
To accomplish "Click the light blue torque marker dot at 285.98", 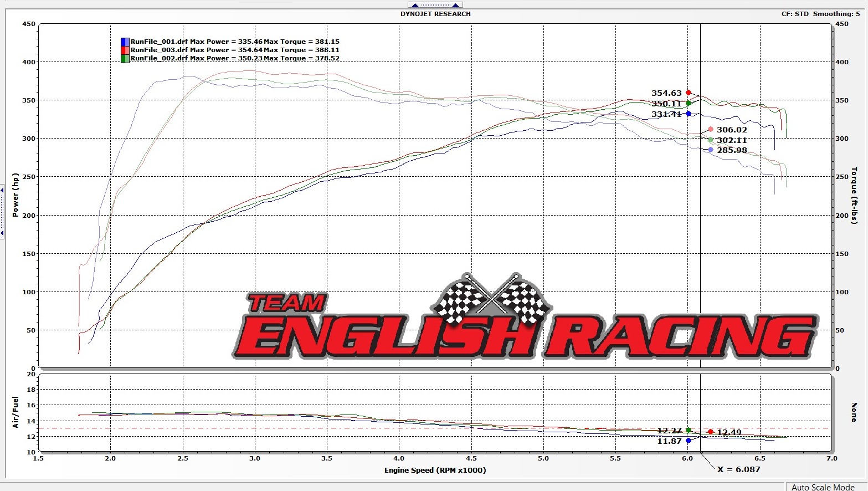I will [x=711, y=150].
